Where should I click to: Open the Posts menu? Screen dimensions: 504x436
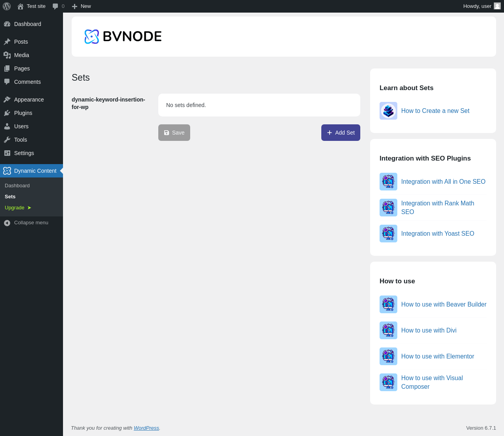31,42
